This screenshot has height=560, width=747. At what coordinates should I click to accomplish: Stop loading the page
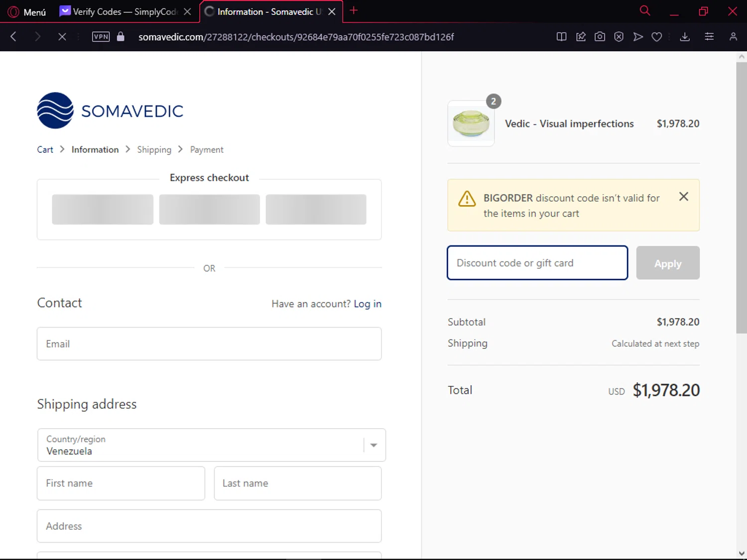[62, 36]
